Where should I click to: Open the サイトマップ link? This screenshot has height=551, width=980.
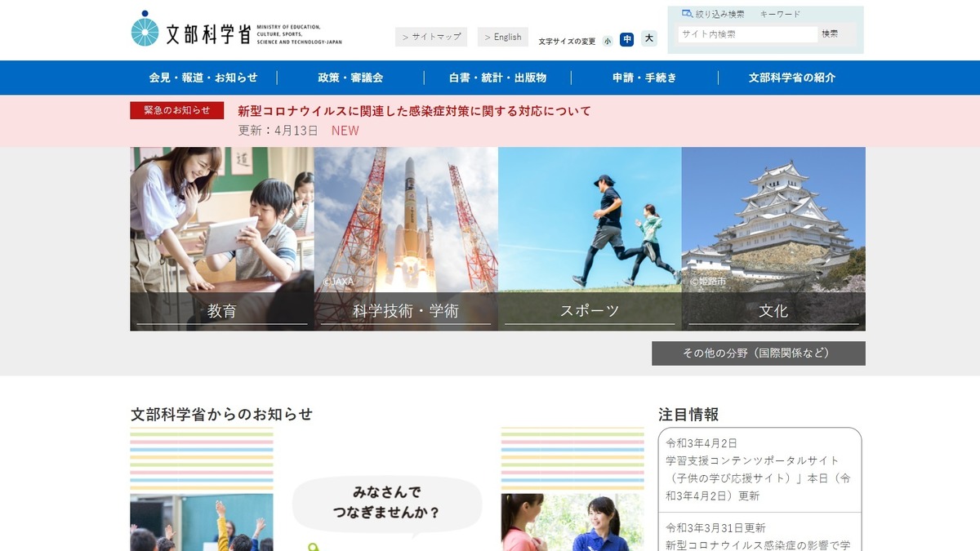(x=431, y=37)
